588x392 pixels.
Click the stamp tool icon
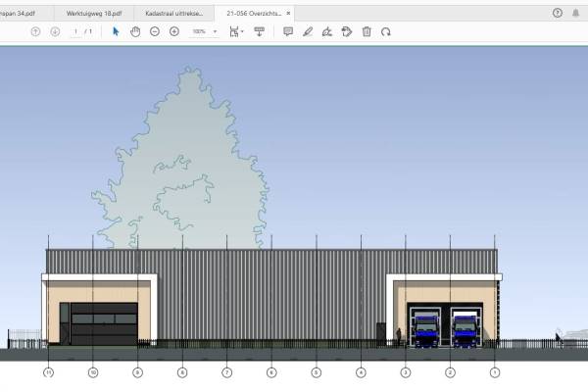pos(347,32)
